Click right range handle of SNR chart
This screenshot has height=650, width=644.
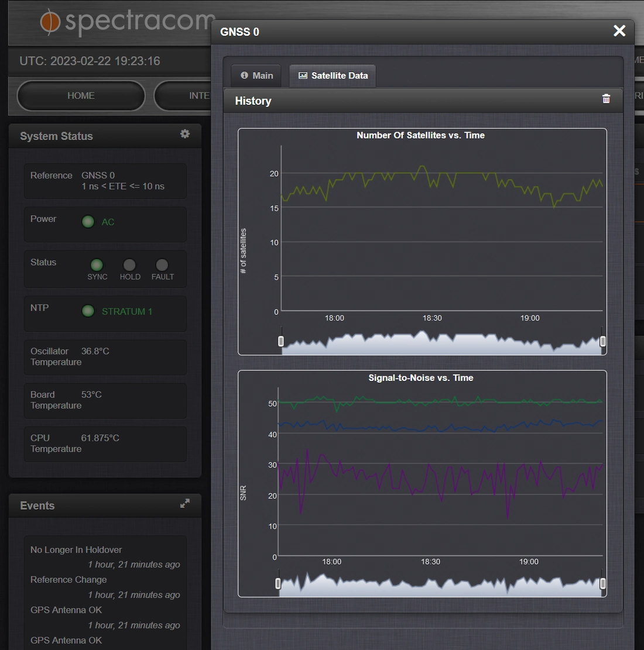[602, 584]
